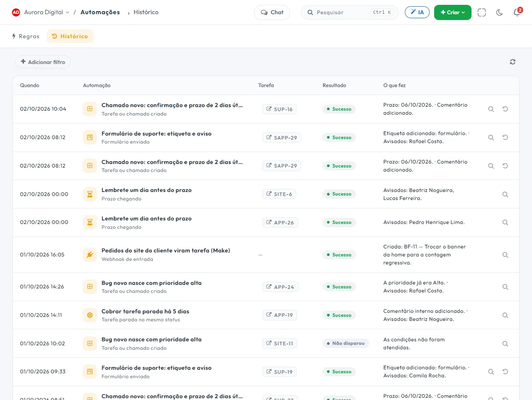The height and width of the screenshot is (400, 532).
Task: View details of the Make webhook run
Action: [x=505, y=255]
